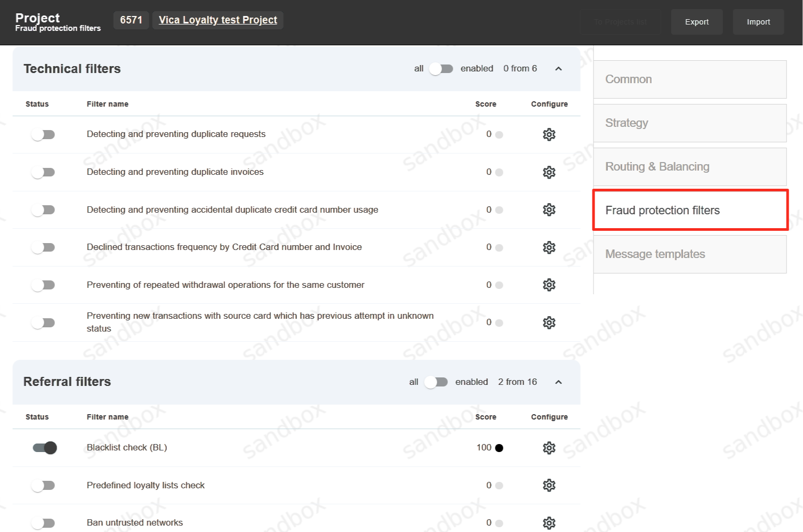
Task: Open Vica Loyalty test Project link
Action: tap(218, 20)
